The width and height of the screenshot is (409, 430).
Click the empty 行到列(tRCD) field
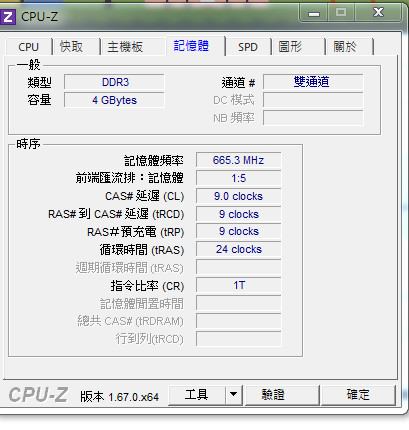pyautogui.click(x=239, y=339)
